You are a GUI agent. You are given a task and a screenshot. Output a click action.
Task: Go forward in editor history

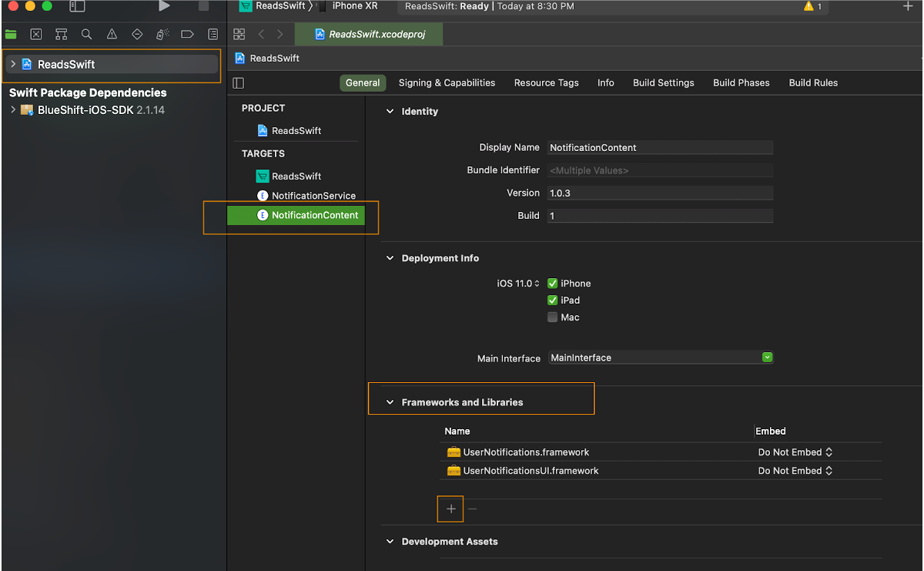point(280,34)
